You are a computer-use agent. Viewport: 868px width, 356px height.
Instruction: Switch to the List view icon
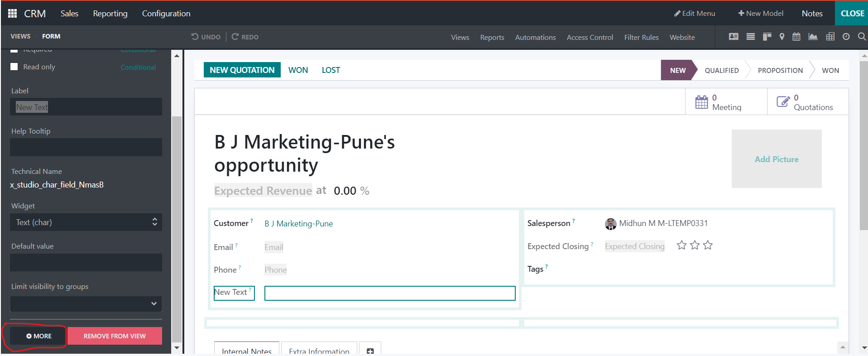750,37
